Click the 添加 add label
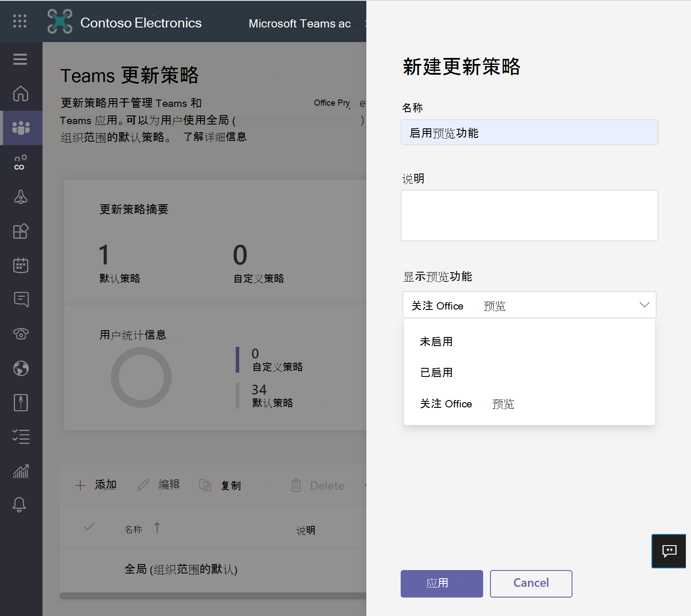Image resolution: width=691 pixels, height=616 pixels. point(106,485)
